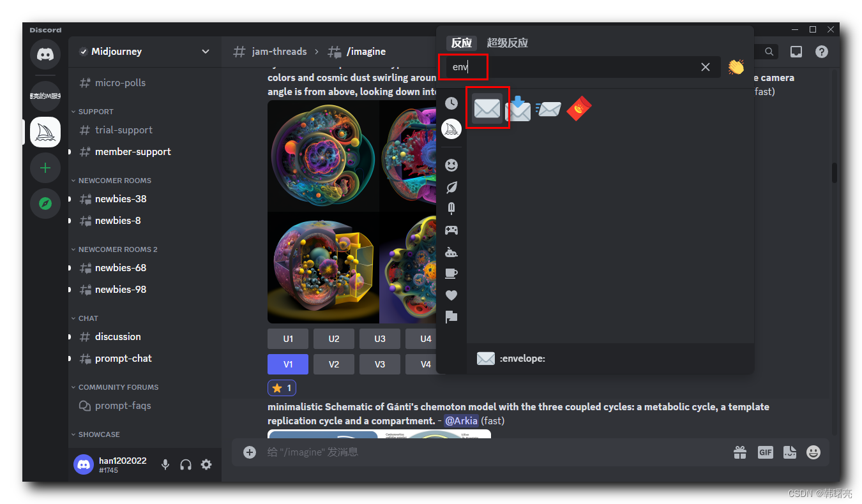
Task: Select the Midjourney sailboat server icon
Action: [x=45, y=132]
